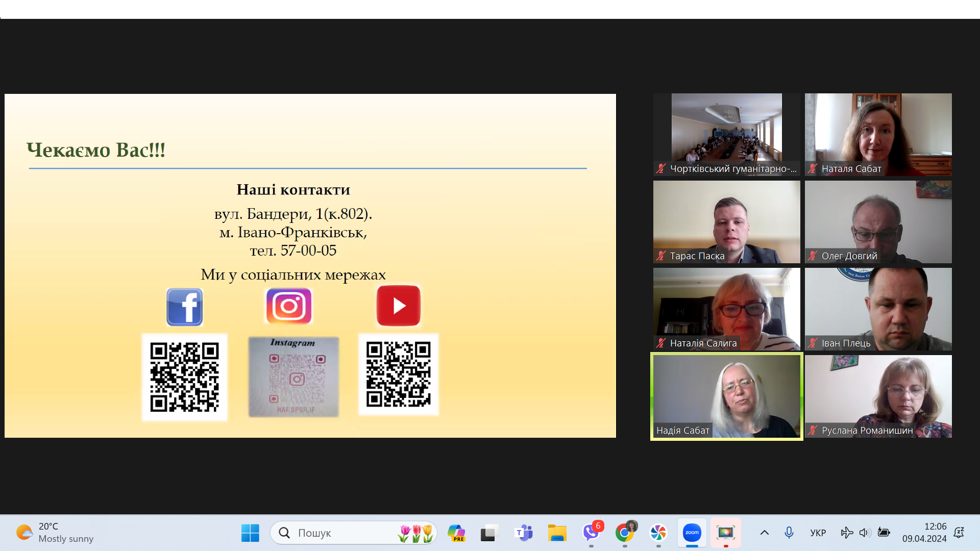Open volume control in system tray
This screenshot has height=551, width=980.
coord(864,533)
